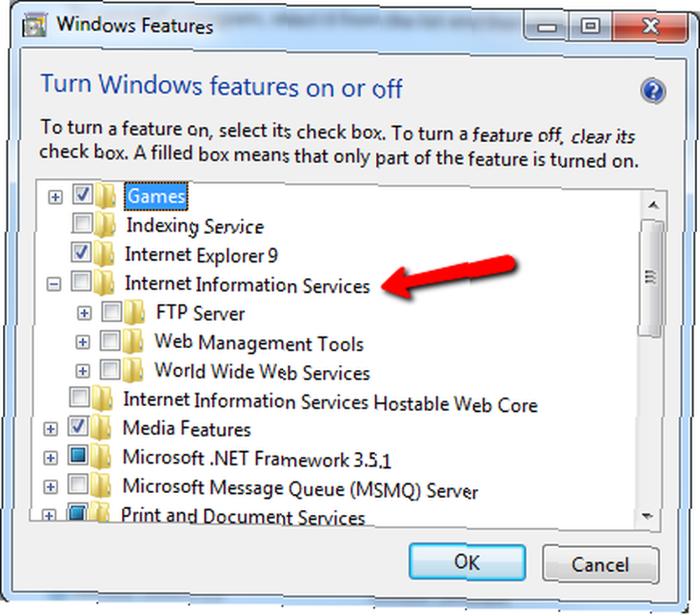Screen dimensions: 700x615
Task: Click the MSMQ Server folder icon
Action: (100, 485)
